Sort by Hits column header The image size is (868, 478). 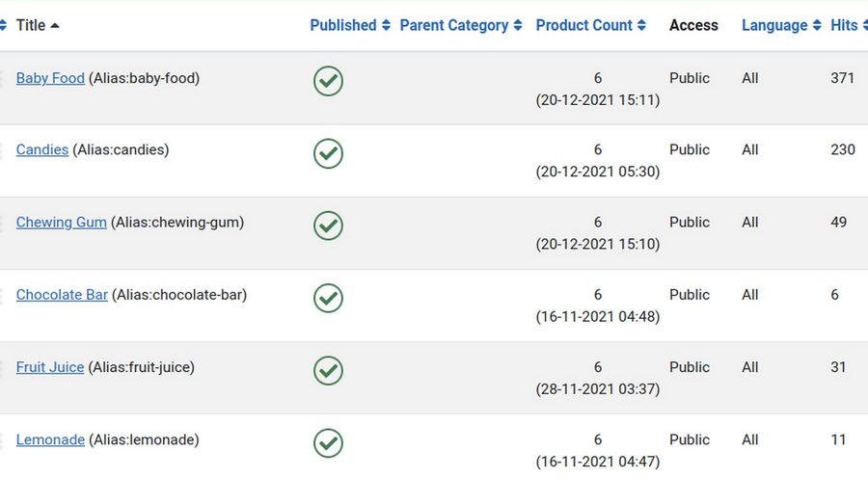click(x=844, y=25)
